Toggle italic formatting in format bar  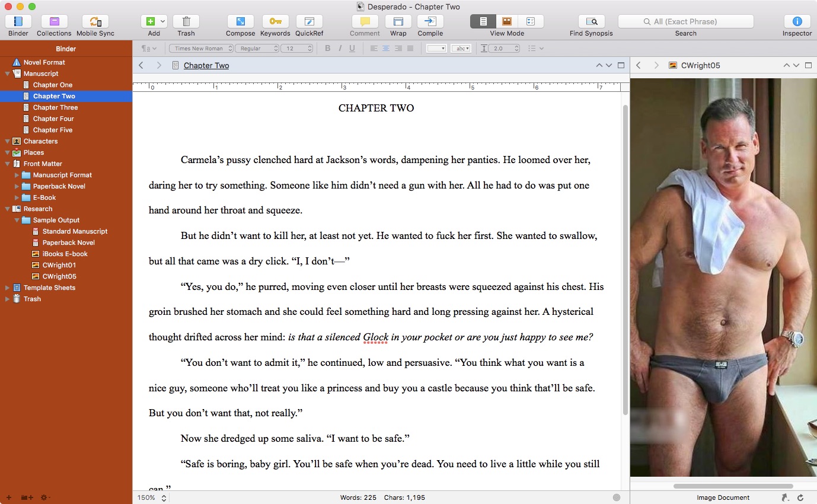(x=340, y=49)
